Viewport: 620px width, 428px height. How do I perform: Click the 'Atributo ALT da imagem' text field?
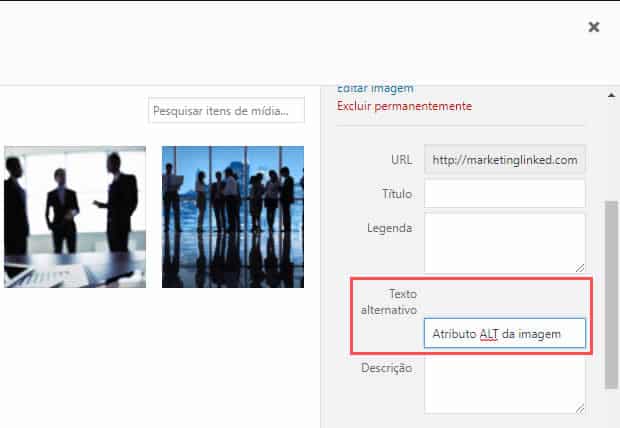pos(505,333)
